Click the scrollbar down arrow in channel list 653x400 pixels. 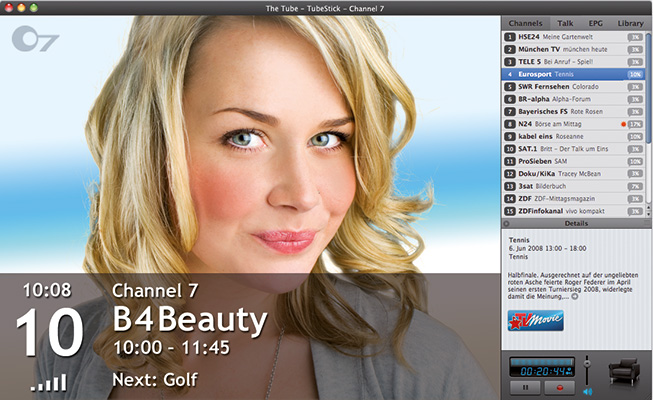648,213
